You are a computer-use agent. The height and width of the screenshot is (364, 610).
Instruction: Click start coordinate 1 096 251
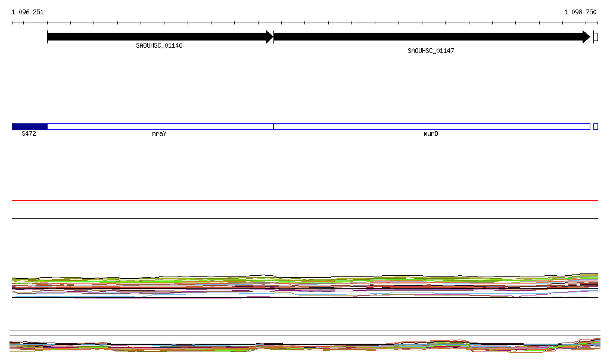[27, 12]
